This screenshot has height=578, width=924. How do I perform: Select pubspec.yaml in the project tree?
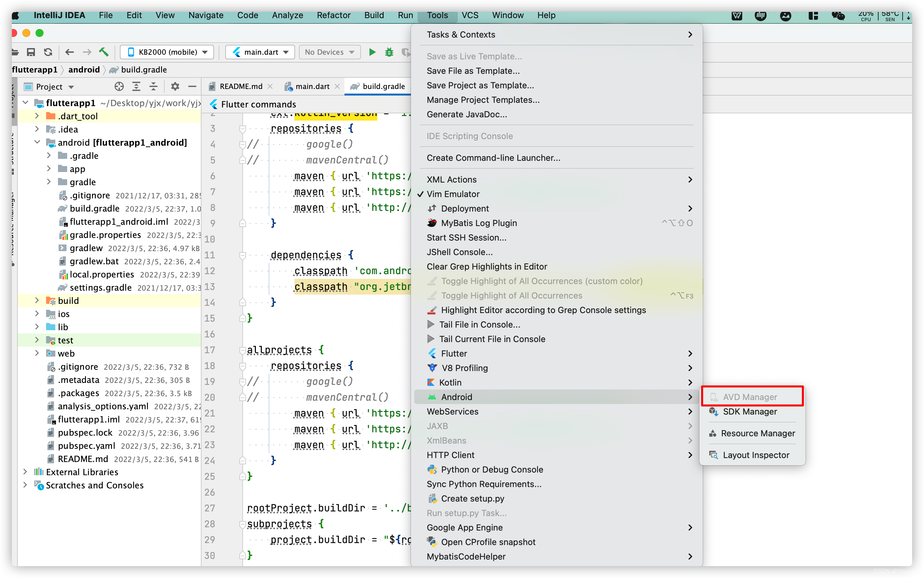(x=86, y=446)
